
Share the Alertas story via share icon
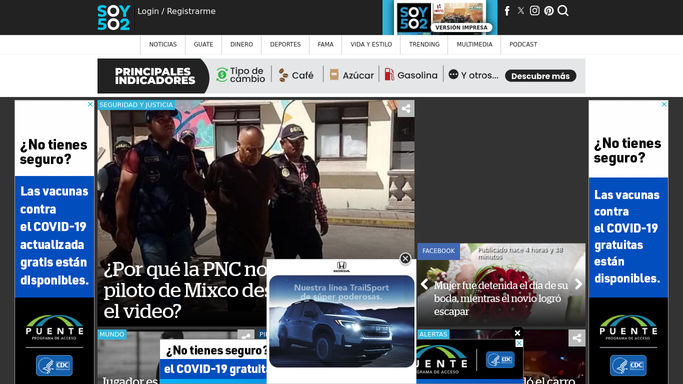[577, 338]
